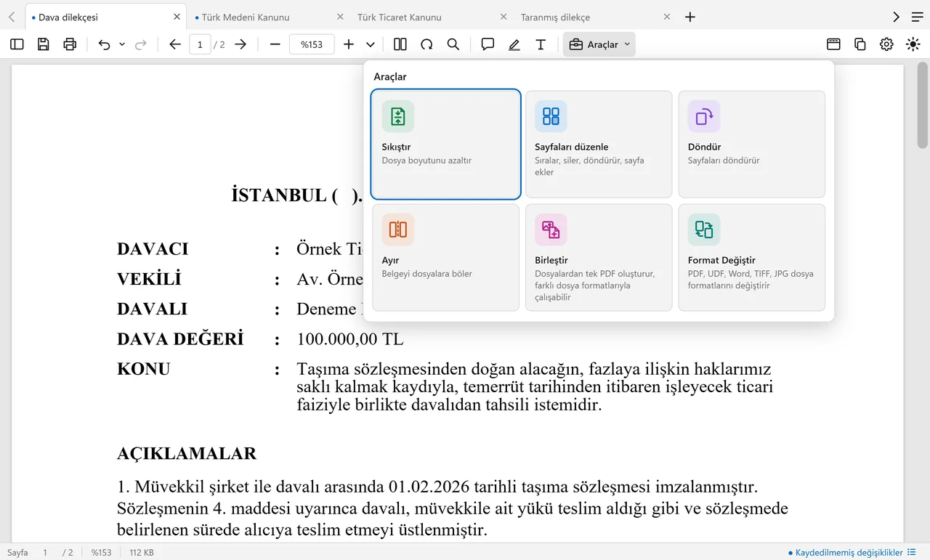Open the search tool
This screenshot has width=930, height=560.
pos(453,44)
